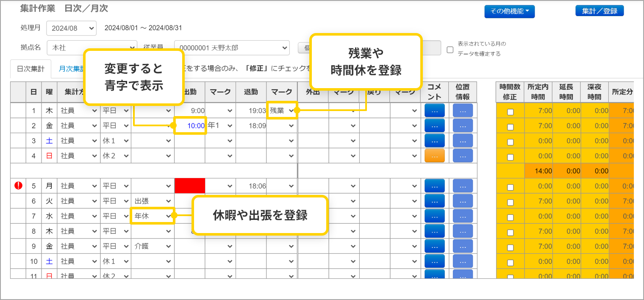Open the comment dialog for August 7

tap(435, 216)
